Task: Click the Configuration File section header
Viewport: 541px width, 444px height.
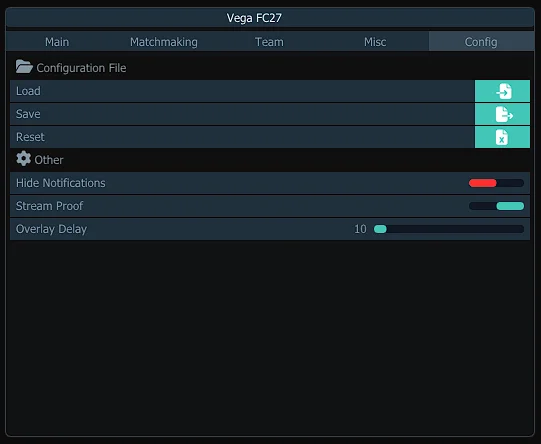Action: 81,68
